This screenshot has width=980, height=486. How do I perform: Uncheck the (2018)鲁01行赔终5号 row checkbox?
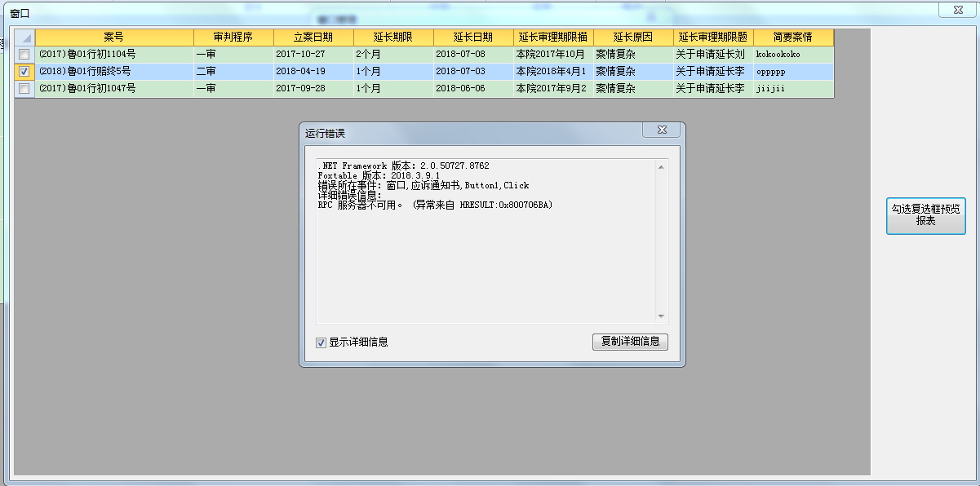(x=24, y=72)
